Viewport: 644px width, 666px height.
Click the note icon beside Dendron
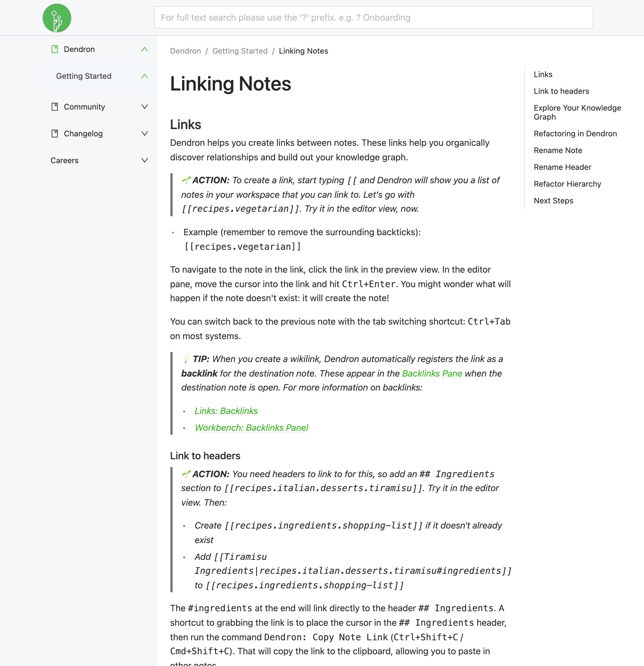[55, 49]
